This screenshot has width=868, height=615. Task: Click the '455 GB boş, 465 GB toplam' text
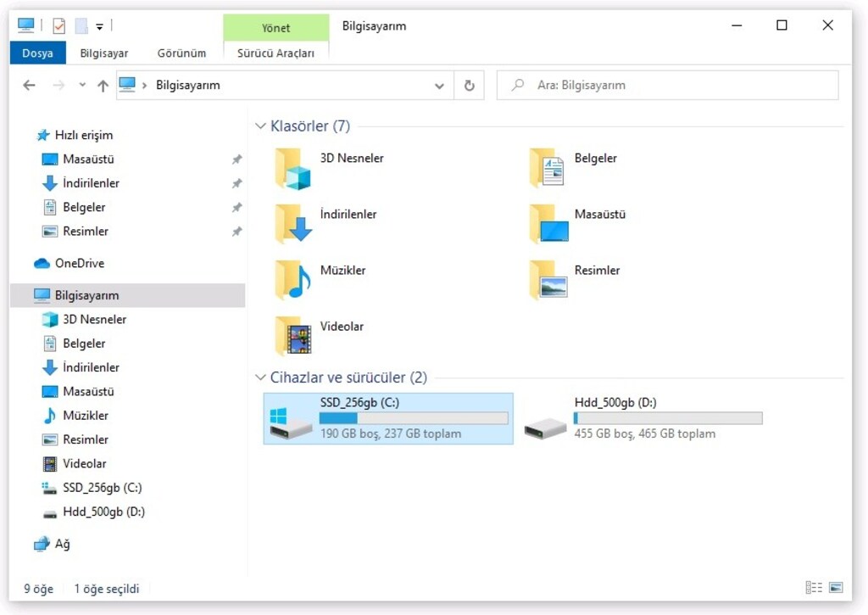click(645, 433)
